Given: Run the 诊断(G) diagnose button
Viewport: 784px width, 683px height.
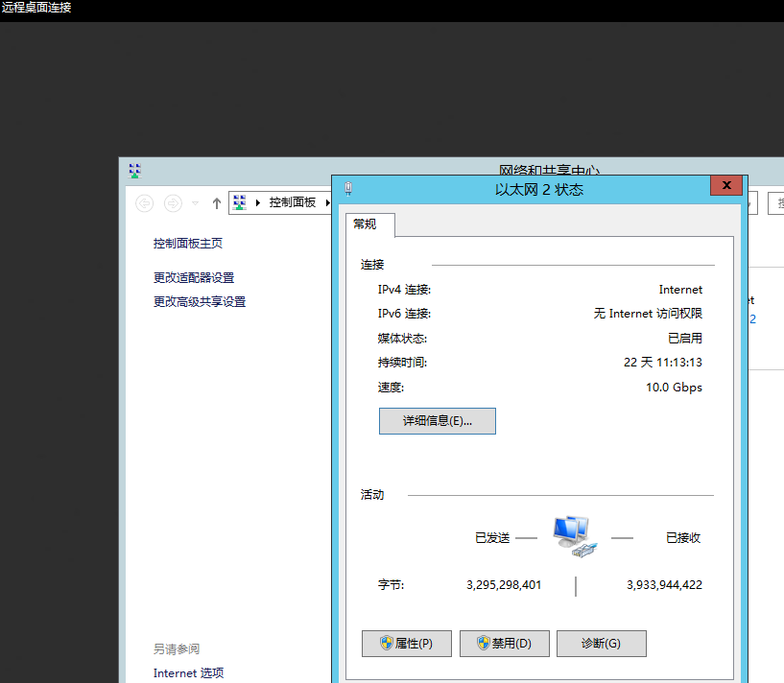Looking at the screenshot, I should pos(601,644).
